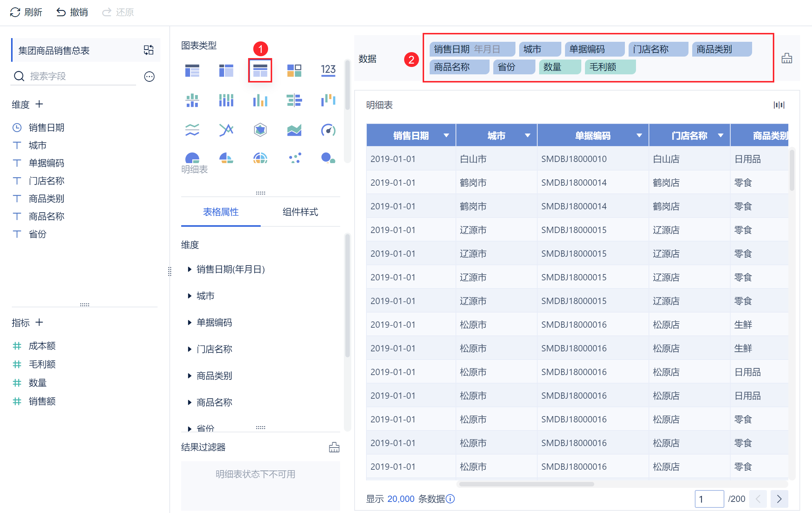Viewport: 812px width, 513px height.
Task: Select the cross table chart type
Action: (226, 70)
